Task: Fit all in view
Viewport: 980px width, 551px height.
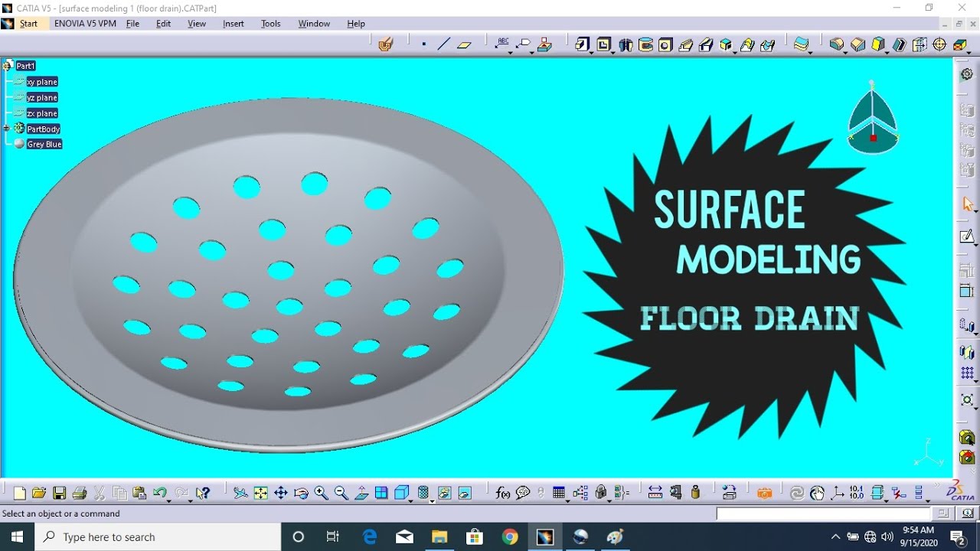Action: 260,493
